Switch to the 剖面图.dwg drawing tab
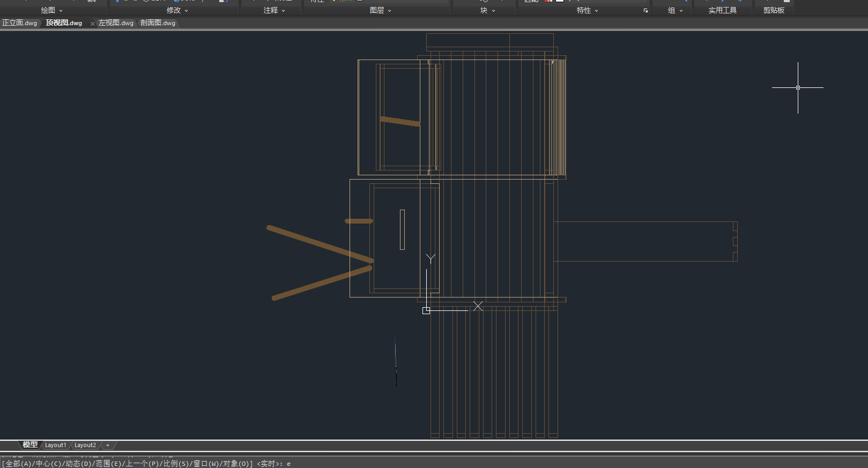The width and height of the screenshot is (868, 468). (158, 23)
